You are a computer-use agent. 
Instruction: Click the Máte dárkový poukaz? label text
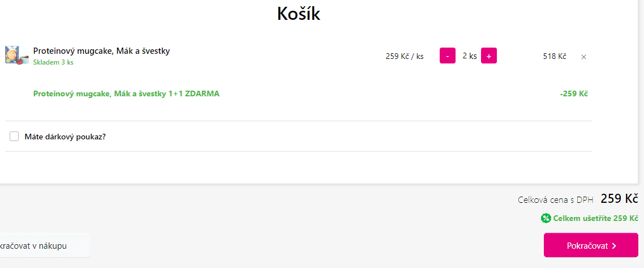pos(65,137)
